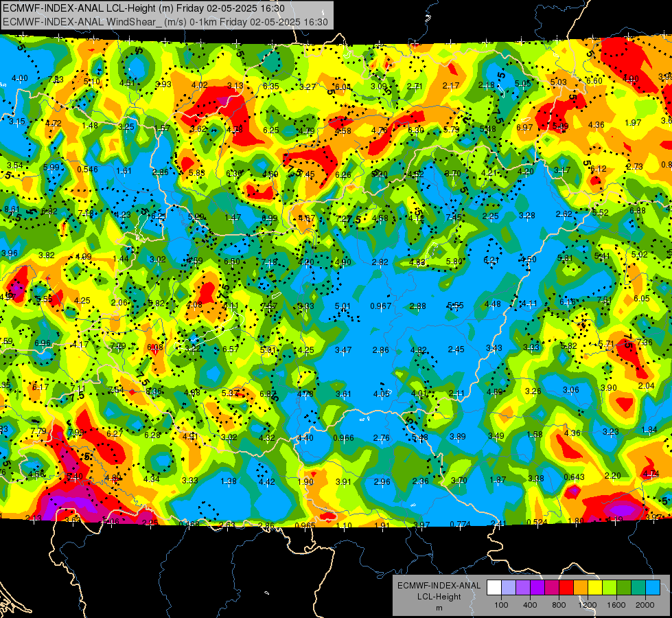Click the legend scale label 400

coord(530,605)
